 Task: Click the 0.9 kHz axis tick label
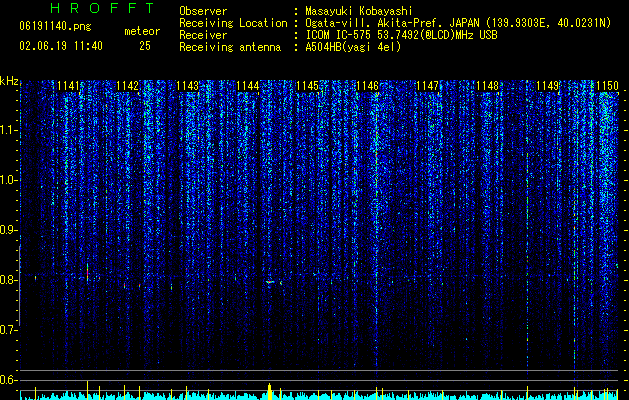pyautogui.click(x=8, y=230)
